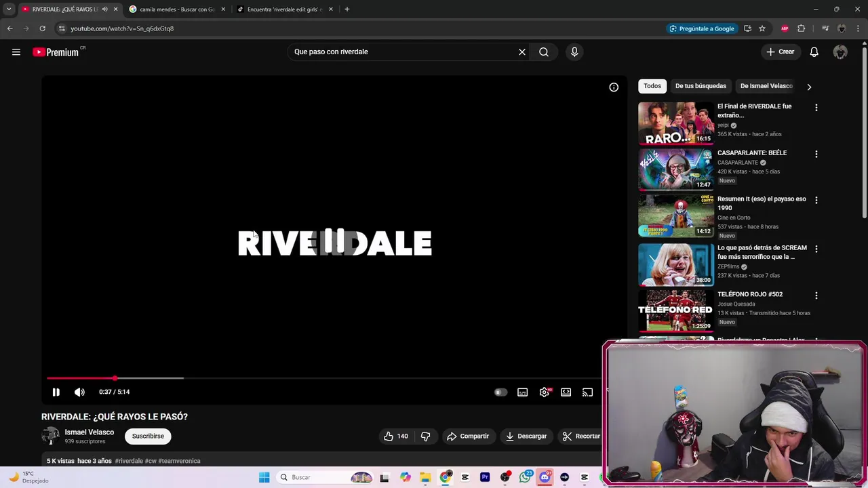
Task: Open the YouTube hamburger guide menu
Action: pos(16,52)
